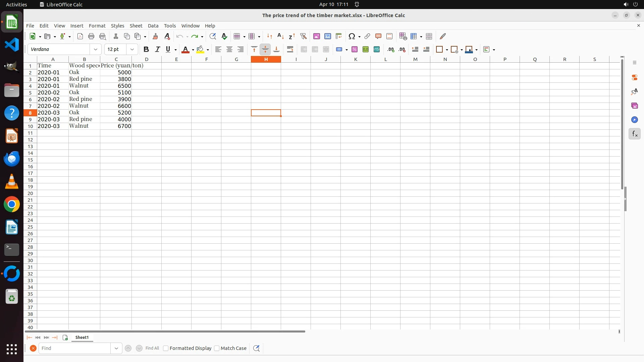Screen dimensions: 644x362
Task: Click the Merge and Center Cells icon
Action: click(x=304, y=49)
